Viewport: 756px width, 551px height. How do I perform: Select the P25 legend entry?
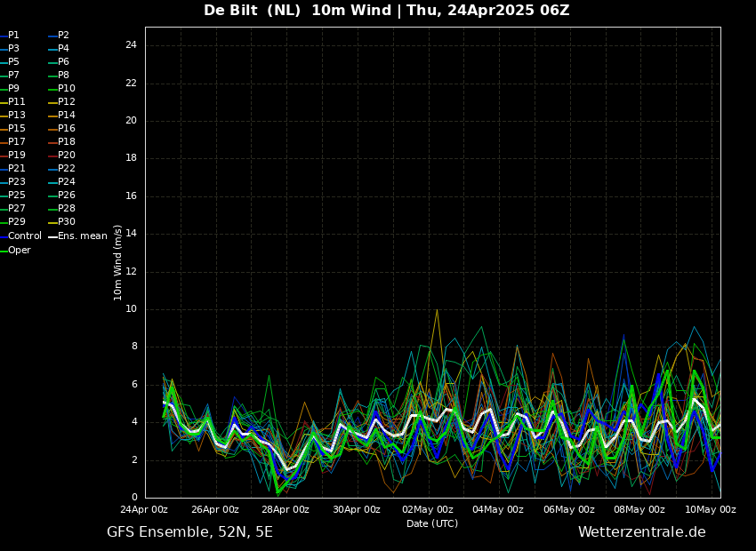(16, 196)
